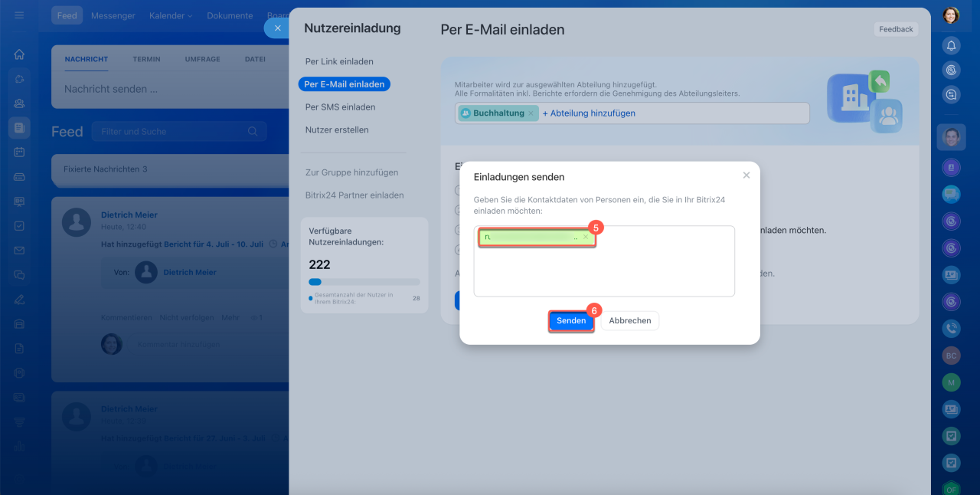Click + Abteilung hinzufügen

[x=589, y=113]
